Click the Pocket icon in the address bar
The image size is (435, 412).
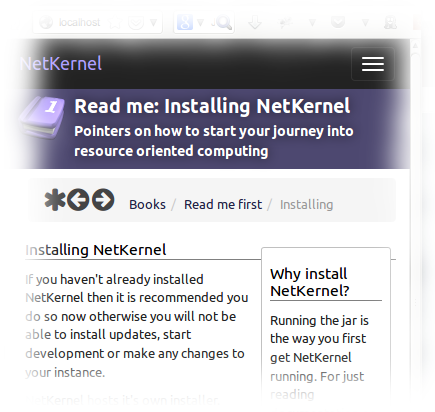136,23
